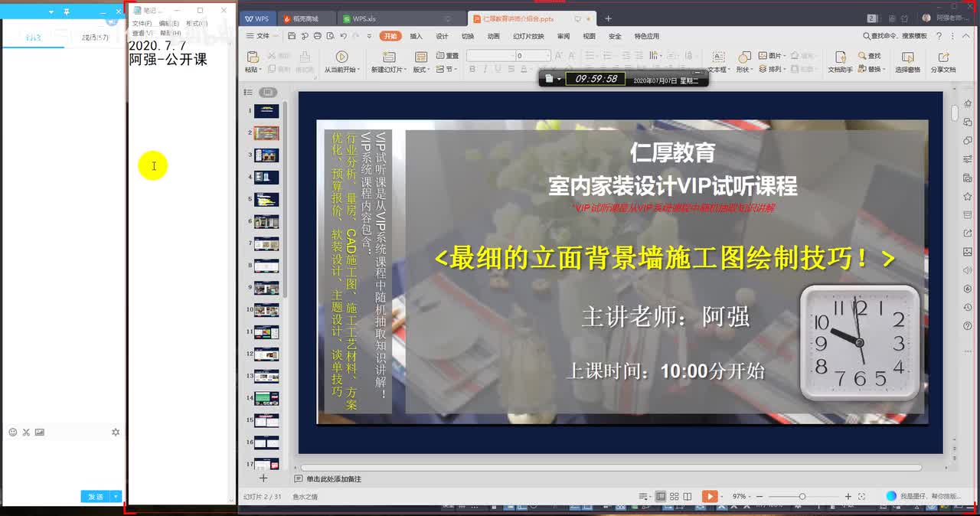Screen dimensions: 980x516
Task: Switch to thumbnail view icon in slide panel
Action: pyautogui.click(x=268, y=92)
